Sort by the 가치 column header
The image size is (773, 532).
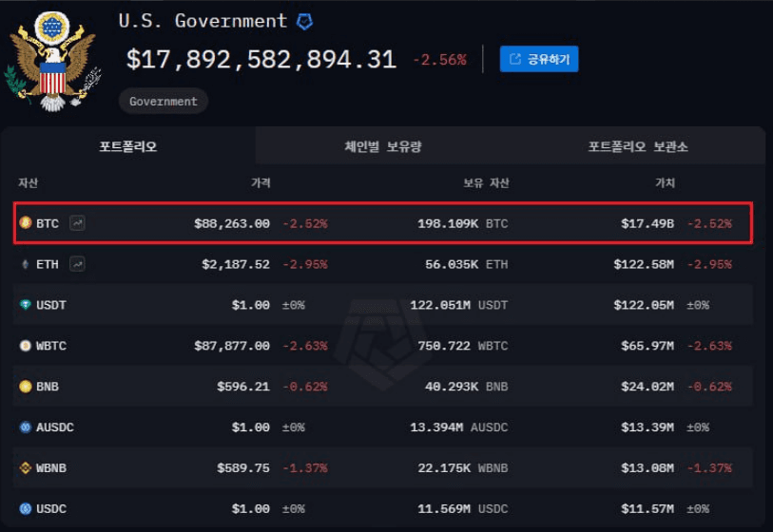665,182
